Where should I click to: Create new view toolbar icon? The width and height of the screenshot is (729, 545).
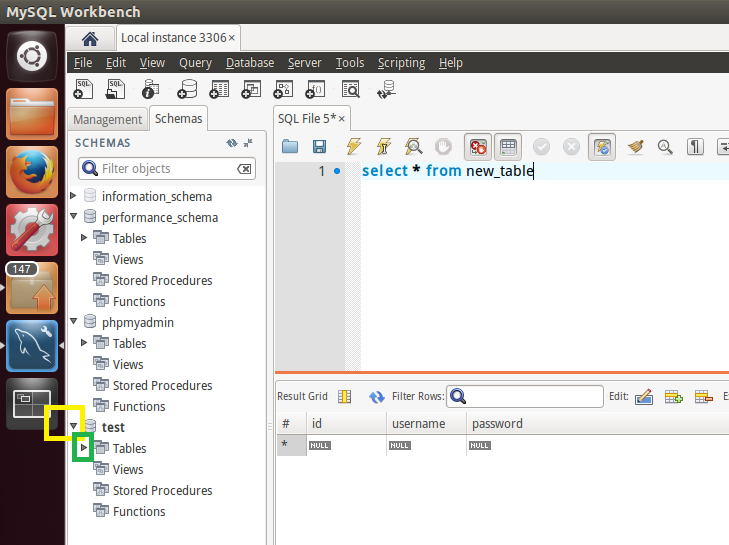[251, 89]
